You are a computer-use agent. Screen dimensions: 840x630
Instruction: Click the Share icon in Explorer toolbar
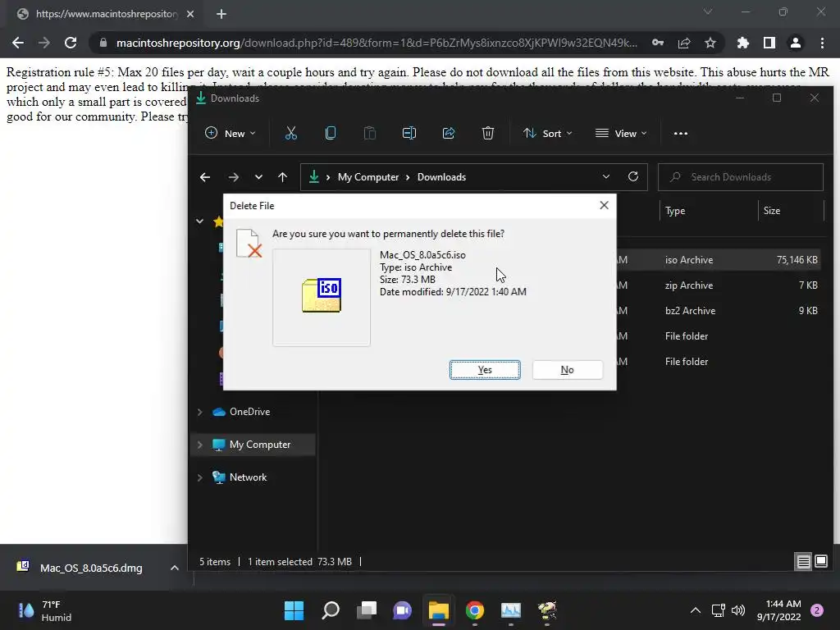click(x=449, y=134)
